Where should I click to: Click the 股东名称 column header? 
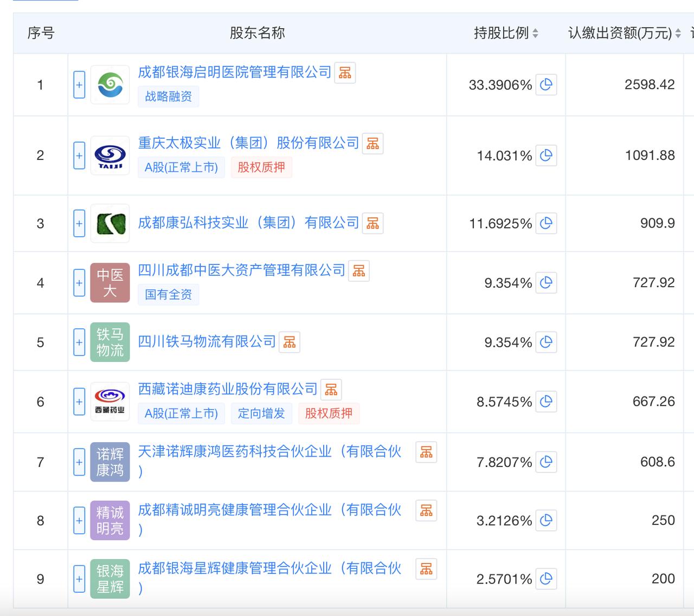pos(257,33)
